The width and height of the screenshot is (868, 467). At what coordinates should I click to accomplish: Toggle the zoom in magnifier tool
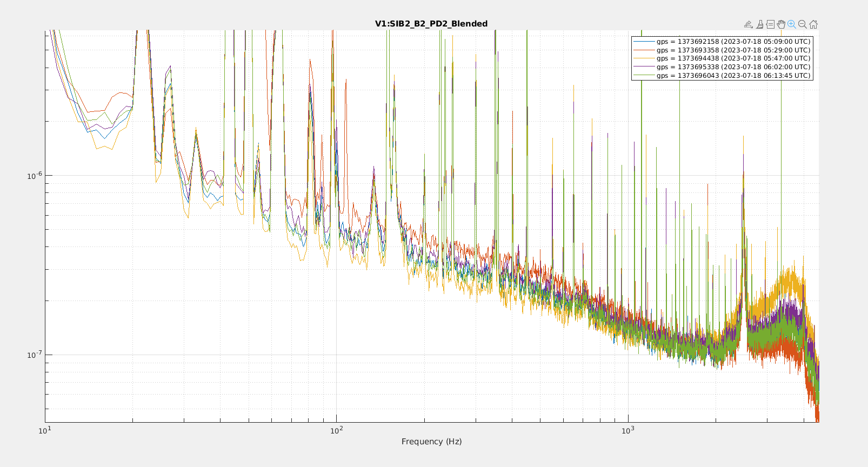[792, 24]
